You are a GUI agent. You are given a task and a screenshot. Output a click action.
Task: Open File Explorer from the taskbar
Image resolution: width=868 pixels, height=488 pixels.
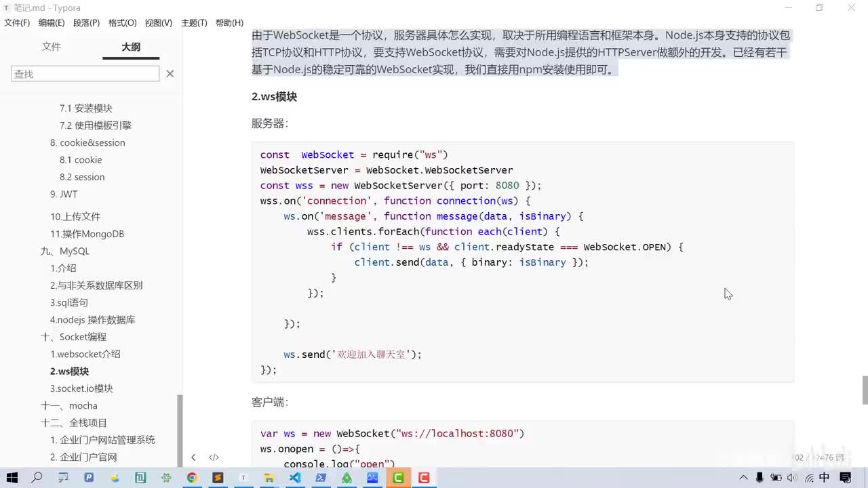point(269,478)
